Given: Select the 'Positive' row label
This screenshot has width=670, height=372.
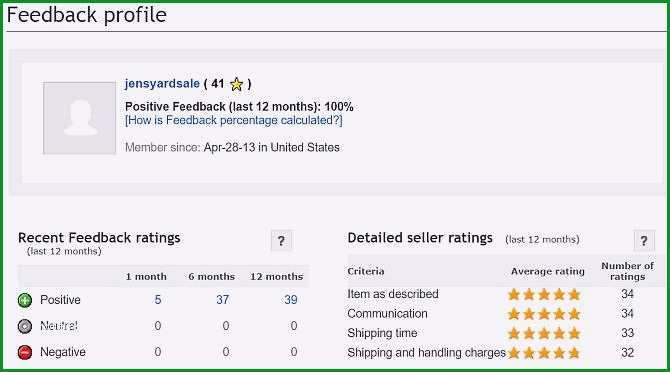Looking at the screenshot, I should click(x=60, y=300).
